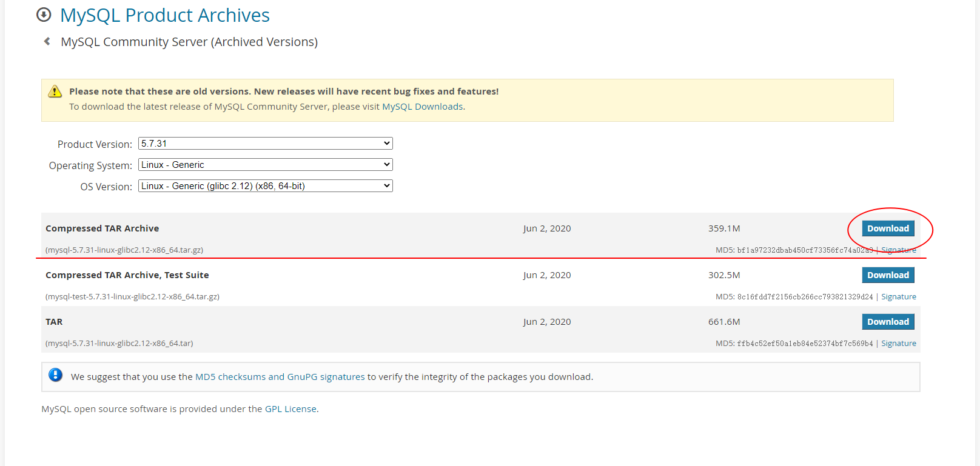Open the Product Version dropdown

click(265, 144)
